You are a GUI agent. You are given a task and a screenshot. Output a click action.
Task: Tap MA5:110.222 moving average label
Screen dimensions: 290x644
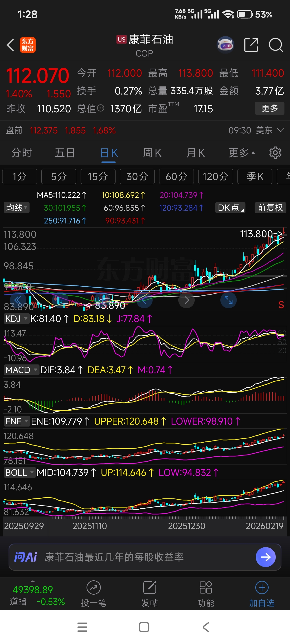(62, 195)
